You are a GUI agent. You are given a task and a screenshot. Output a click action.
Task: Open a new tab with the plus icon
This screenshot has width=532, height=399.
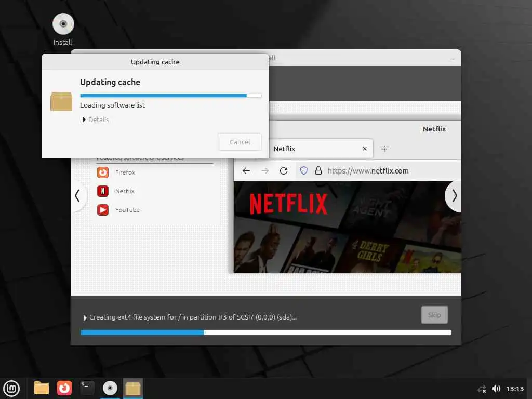[x=384, y=149]
